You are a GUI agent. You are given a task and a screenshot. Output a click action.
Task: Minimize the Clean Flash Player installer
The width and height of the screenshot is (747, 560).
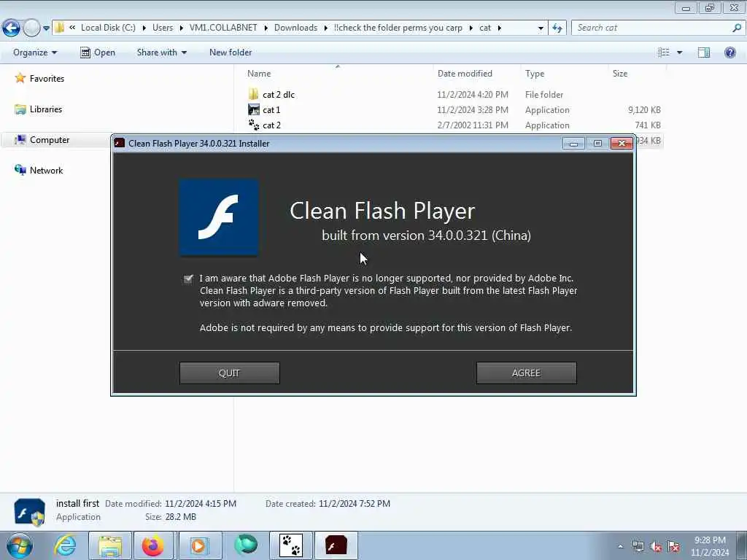[573, 144]
